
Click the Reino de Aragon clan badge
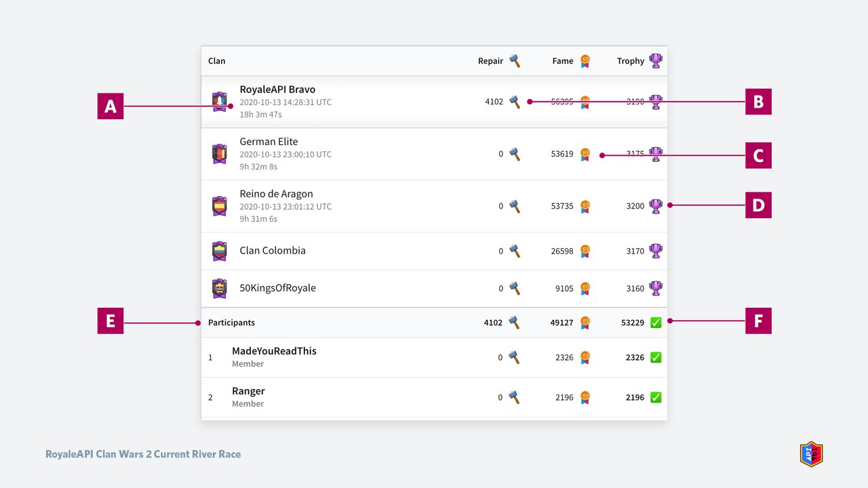[219, 206]
